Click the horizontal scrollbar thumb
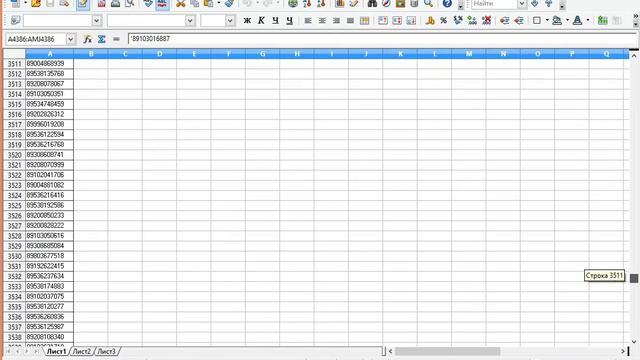The height and width of the screenshot is (360, 640). pyautogui.click(x=447, y=351)
